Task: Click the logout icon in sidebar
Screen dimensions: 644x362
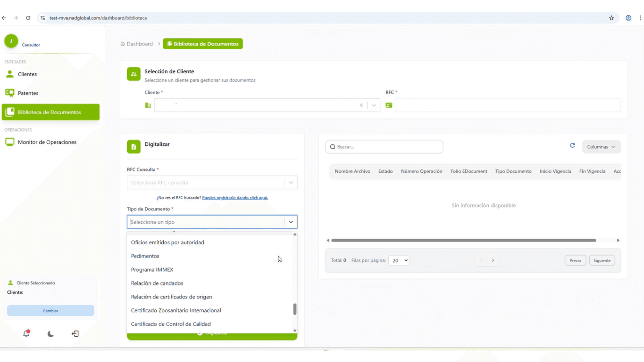Action: pos(75,334)
